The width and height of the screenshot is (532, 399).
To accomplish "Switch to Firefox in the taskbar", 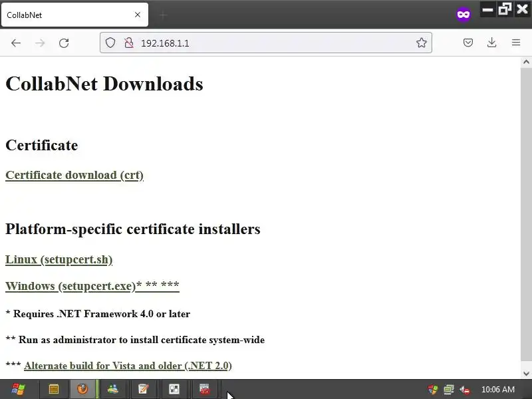I will point(82,389).
